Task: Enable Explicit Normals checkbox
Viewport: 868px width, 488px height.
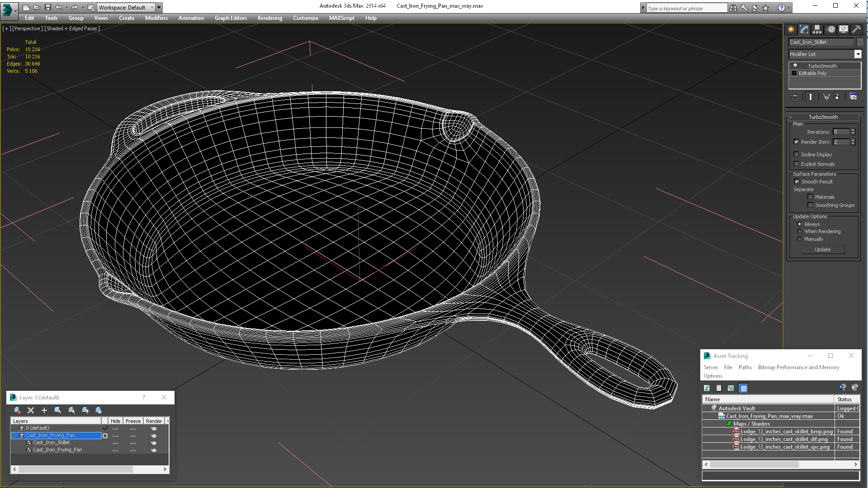Action: (797, 164)
